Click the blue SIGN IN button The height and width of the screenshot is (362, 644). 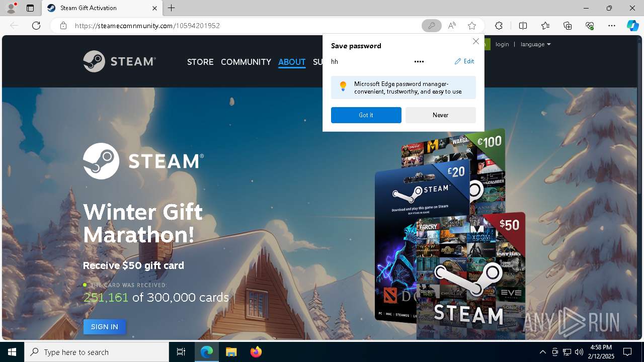pos(105,327)
